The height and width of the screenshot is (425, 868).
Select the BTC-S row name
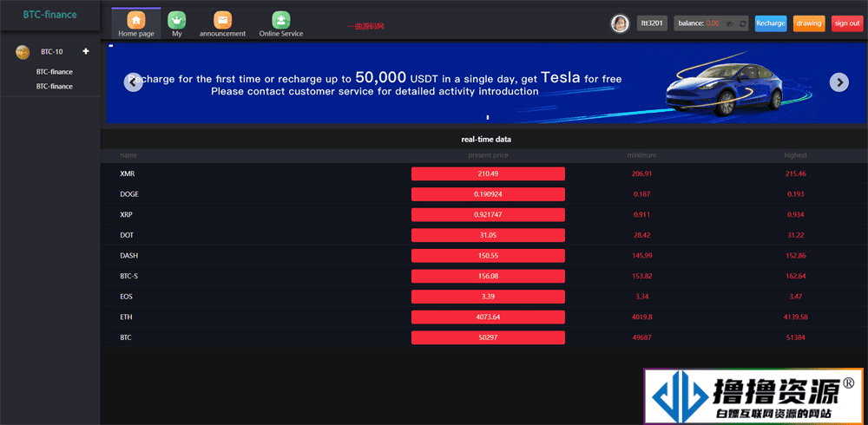tap(129, 276)
